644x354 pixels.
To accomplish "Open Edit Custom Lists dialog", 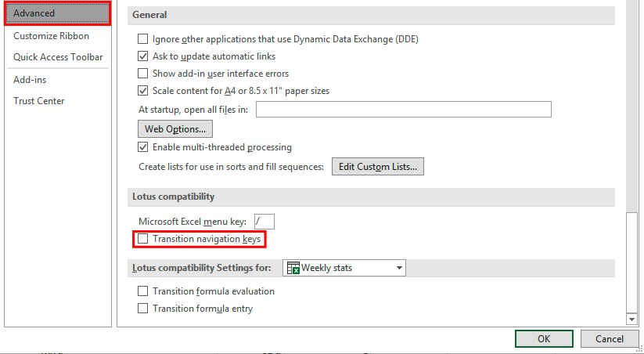I will (378, 166).
